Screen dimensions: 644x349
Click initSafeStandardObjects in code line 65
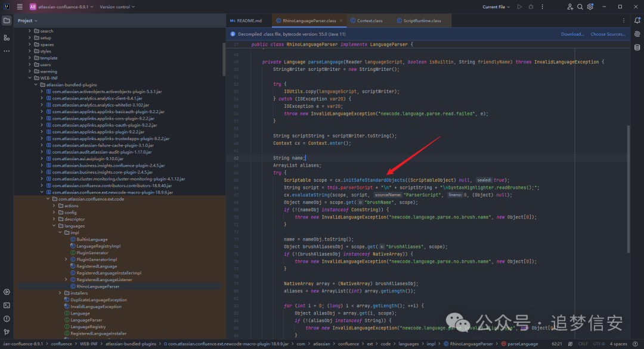(374, 180)
